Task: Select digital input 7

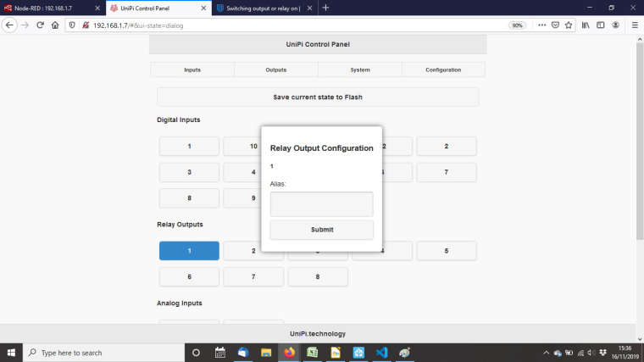Action: click(447, 172)
